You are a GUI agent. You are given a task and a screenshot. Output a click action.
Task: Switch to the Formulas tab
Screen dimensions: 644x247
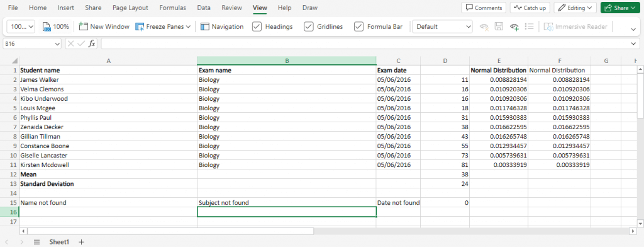pos(172,8)
